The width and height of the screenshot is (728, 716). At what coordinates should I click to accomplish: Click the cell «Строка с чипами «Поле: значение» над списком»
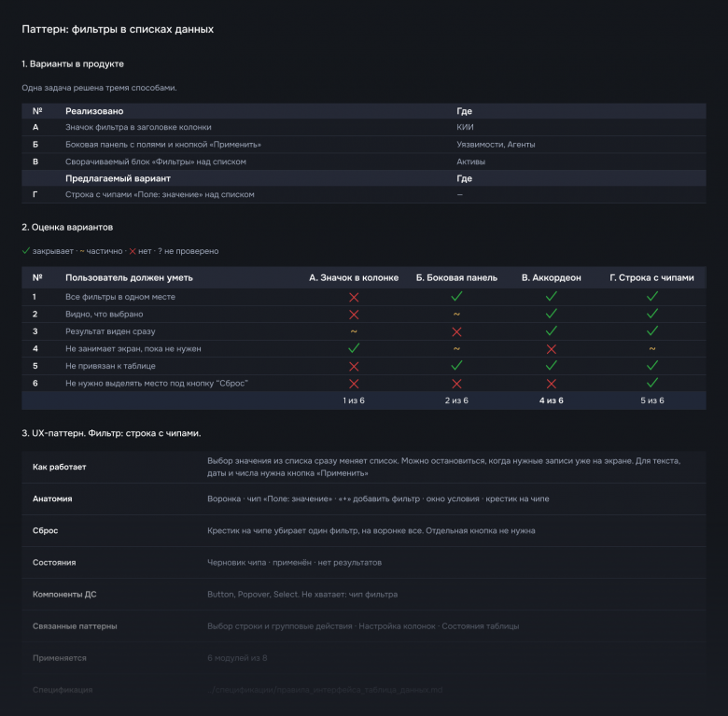160,194
